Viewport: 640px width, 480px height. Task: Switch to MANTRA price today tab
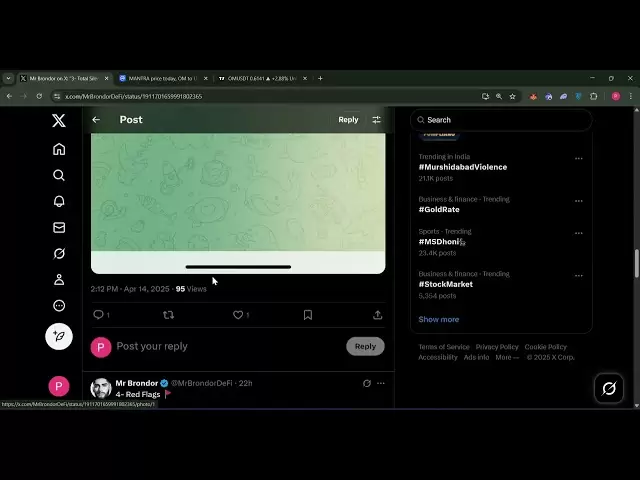coord(163,78)
